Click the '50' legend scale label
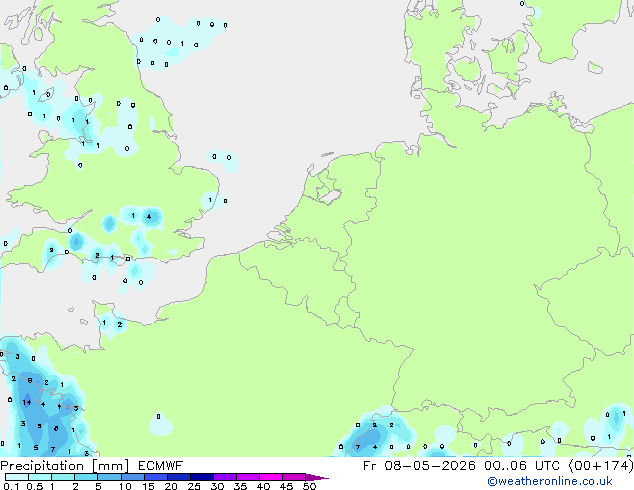This screenshot has height=490, width=634. click(x=310, y=486)
